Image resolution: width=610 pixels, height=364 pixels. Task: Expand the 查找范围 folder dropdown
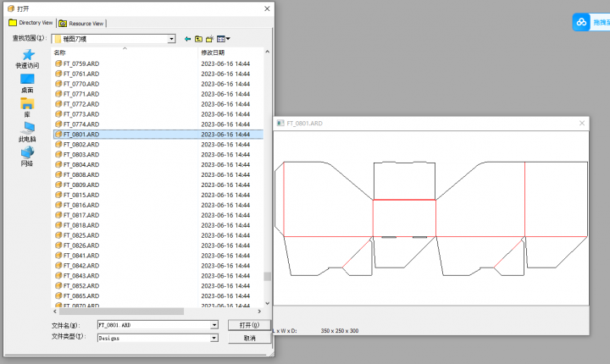click(172, 39)
